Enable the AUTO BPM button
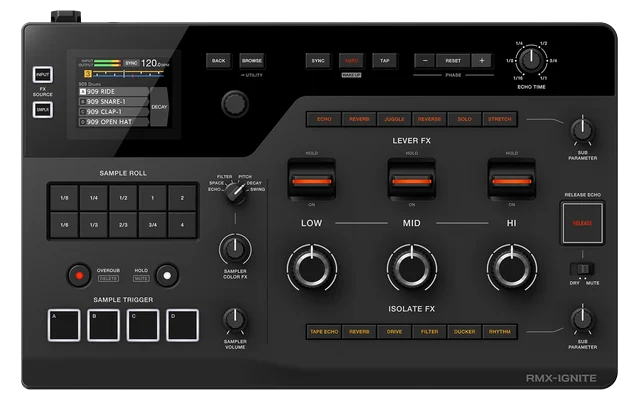This screenshot has width=640, height=400. click(x=351, y=61)
